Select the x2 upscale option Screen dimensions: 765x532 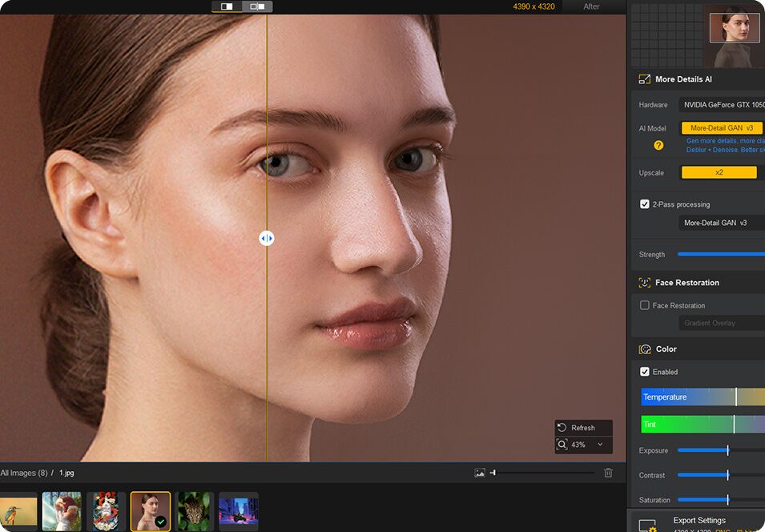719,172
